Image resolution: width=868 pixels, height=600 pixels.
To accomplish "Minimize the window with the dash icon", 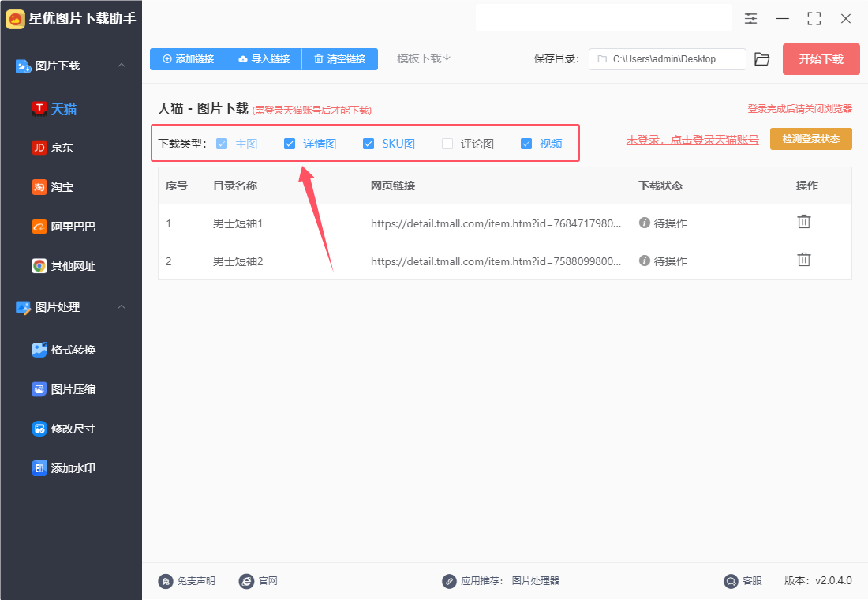I will tap(782, 19).
